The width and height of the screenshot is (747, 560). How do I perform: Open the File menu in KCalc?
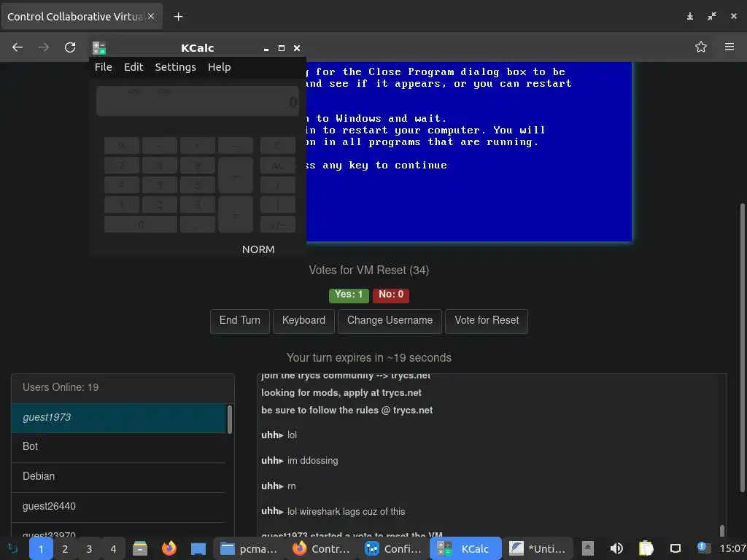(104, 67)
